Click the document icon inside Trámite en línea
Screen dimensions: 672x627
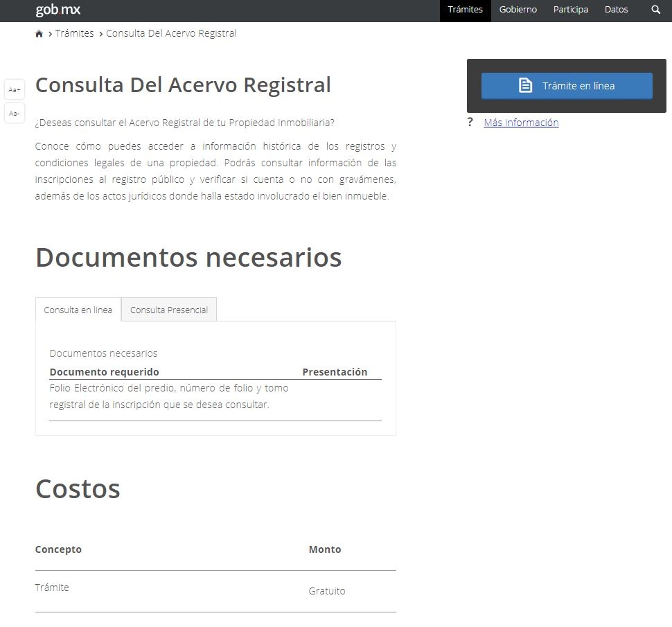526,86
